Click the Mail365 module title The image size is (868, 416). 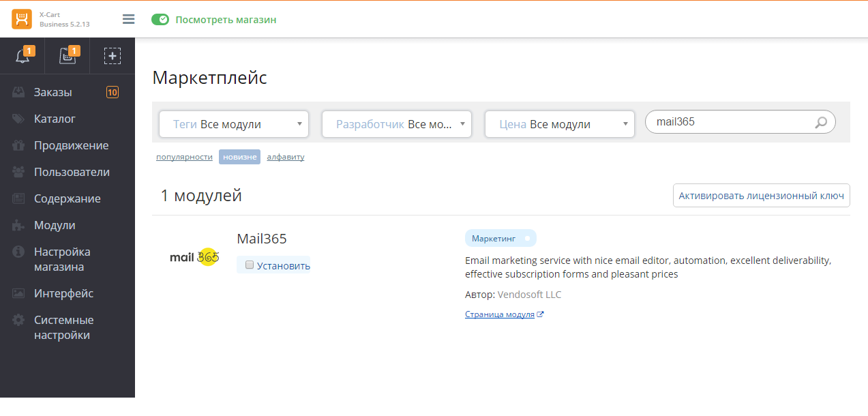262,239
